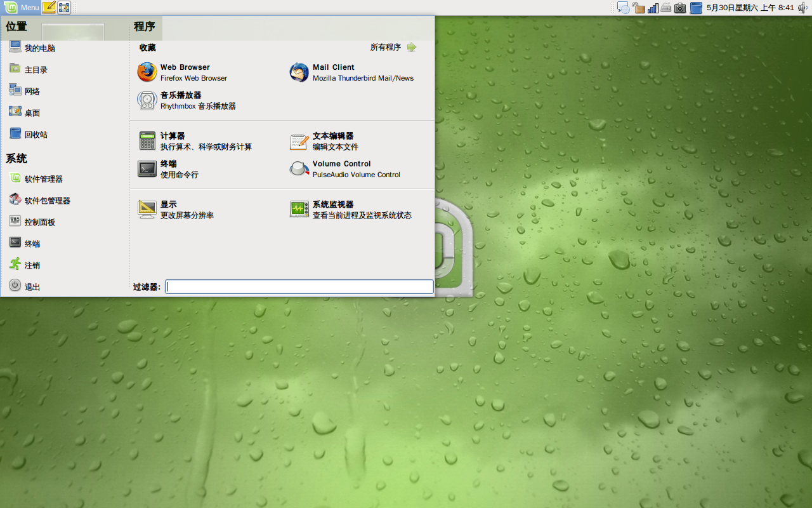Open 主目录 home folder
Screen dimensions: 812x508
28,69
